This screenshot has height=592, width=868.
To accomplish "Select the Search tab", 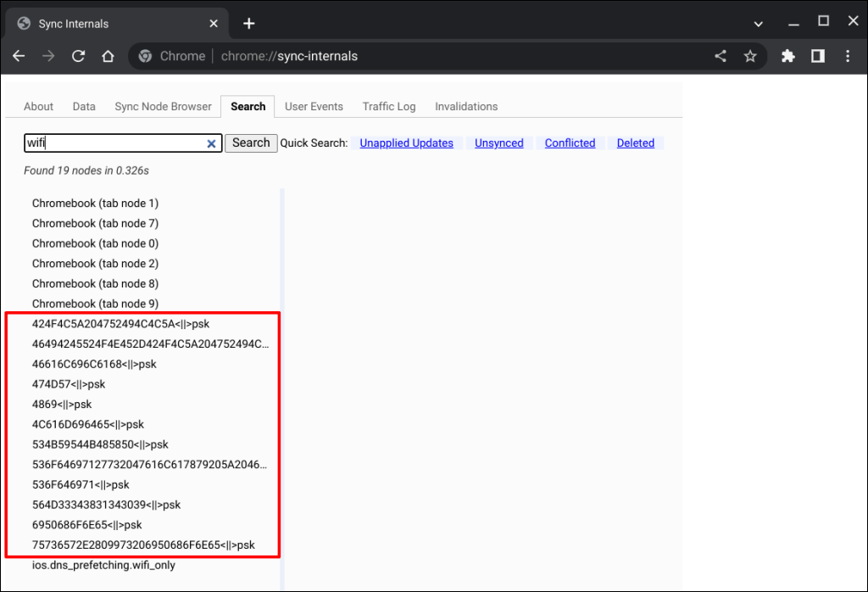I will coord(248,106).
